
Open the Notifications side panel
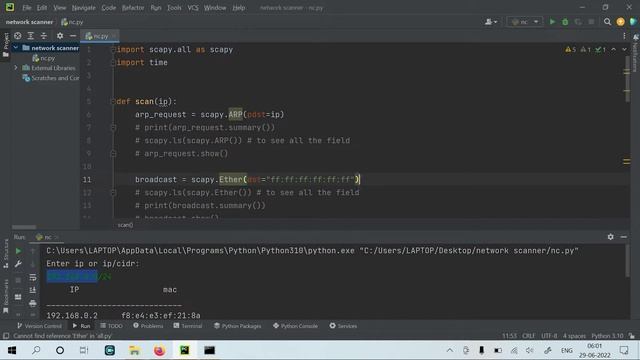[636, 52]
